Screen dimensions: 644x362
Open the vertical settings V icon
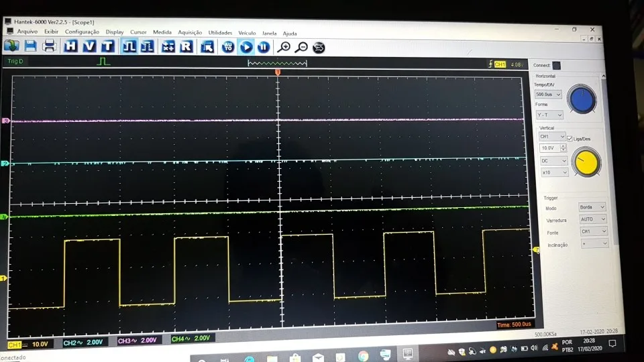pyautogui.click(x=89, y=46)
